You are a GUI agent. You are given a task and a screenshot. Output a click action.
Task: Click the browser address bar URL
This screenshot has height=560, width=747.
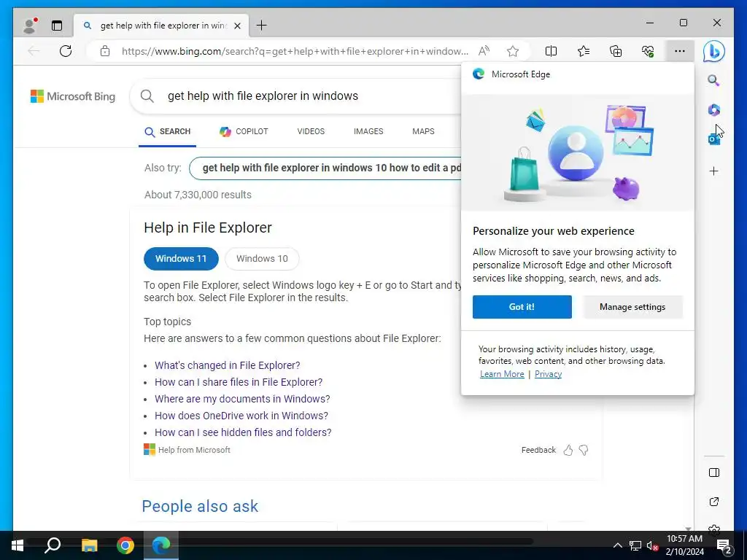[x=295, y=51]
